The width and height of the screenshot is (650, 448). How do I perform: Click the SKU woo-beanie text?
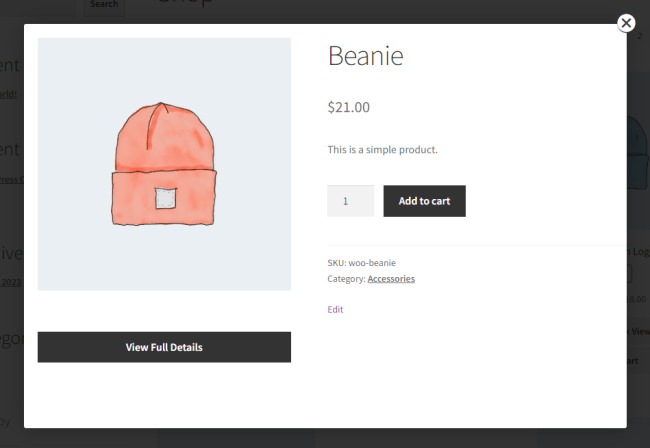pos(362,263)
